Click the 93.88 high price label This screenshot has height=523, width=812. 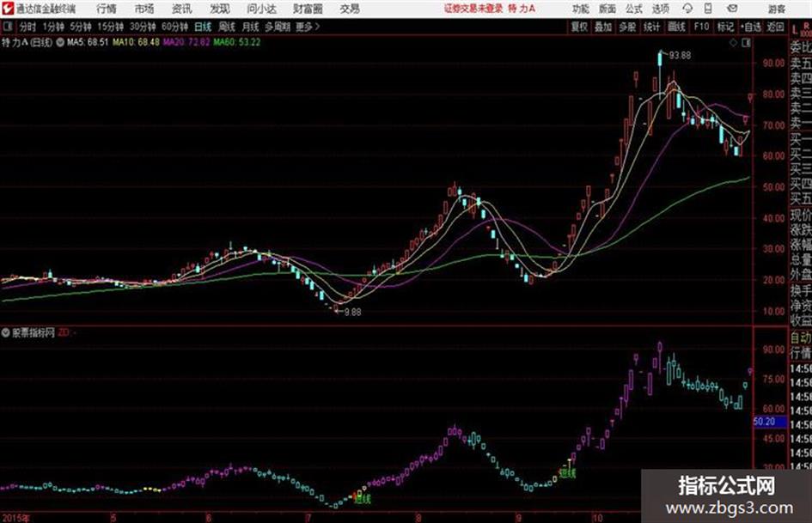[x=680, y=56]
